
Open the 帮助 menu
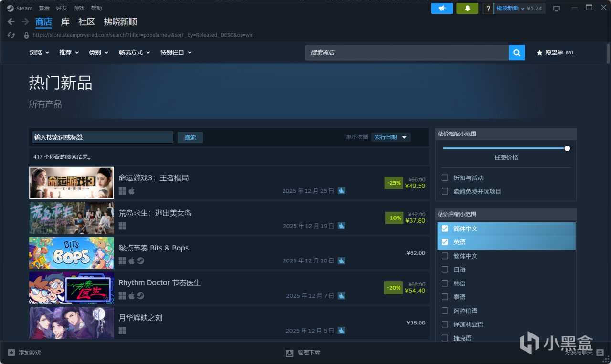[x=96, y=8]
